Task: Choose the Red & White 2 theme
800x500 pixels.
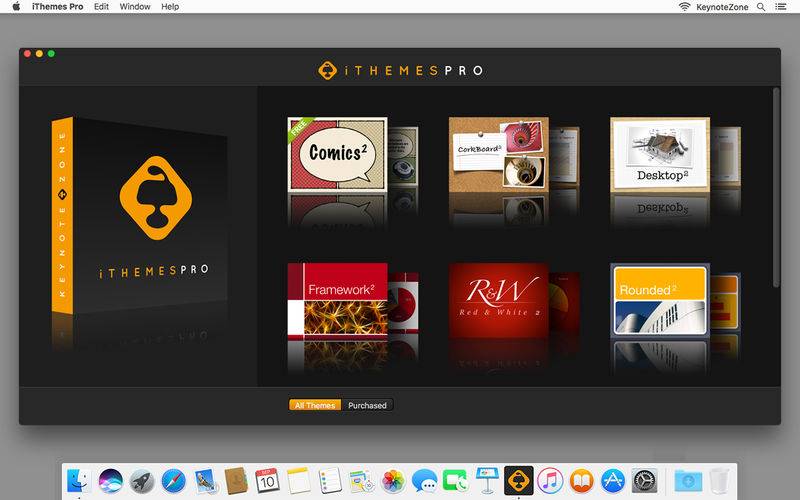Action: (498, 301)
